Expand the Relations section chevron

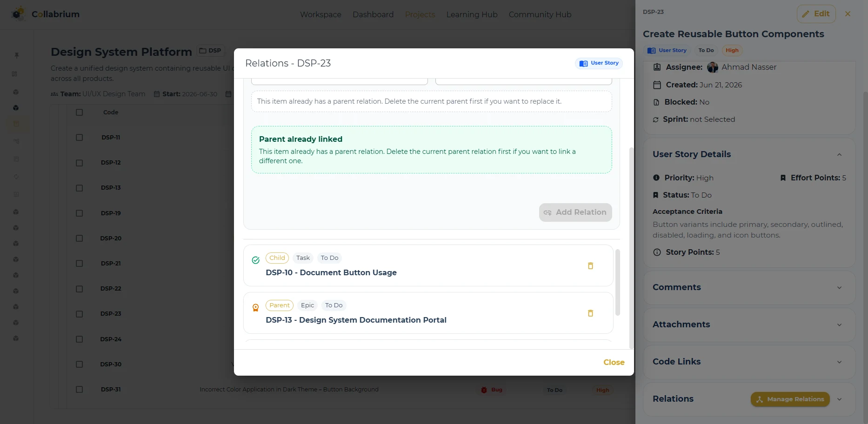click(x=839, y=399)
